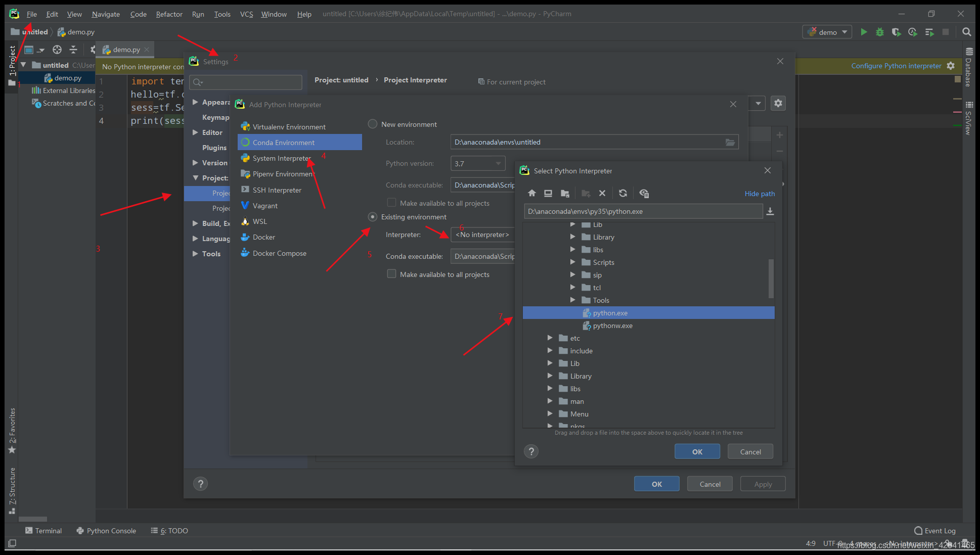Toggle show hidden files icon in file chooser

coord(644,193)
